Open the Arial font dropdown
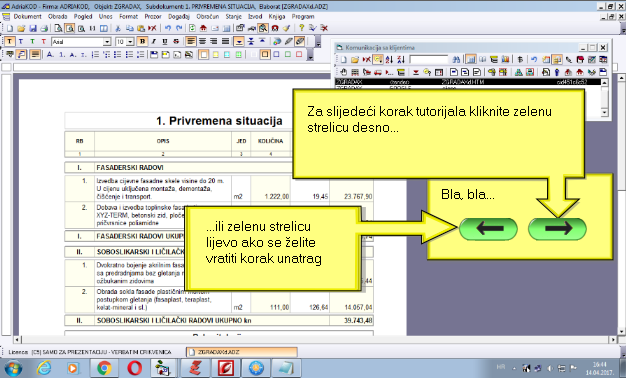Viewport: 626px width, 378px height. pos(107,42)
